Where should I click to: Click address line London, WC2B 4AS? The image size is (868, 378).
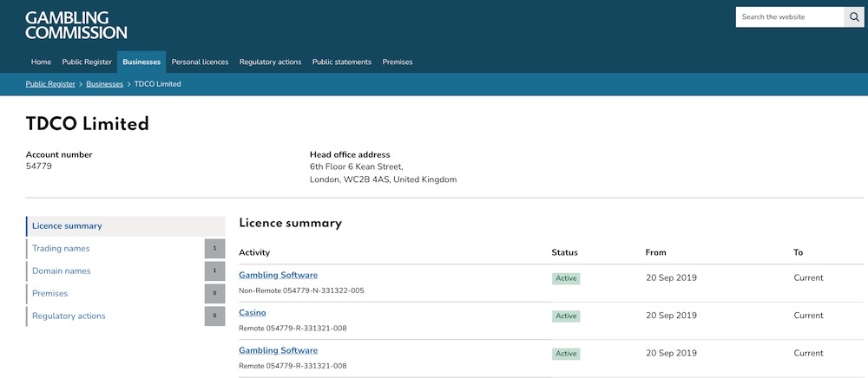tap(383, 179)
